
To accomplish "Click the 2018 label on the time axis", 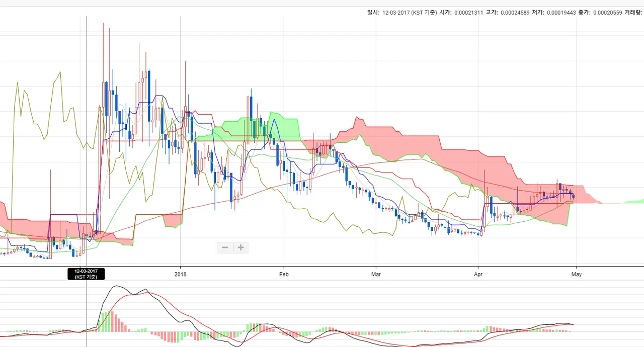I will tap(180, 275).
